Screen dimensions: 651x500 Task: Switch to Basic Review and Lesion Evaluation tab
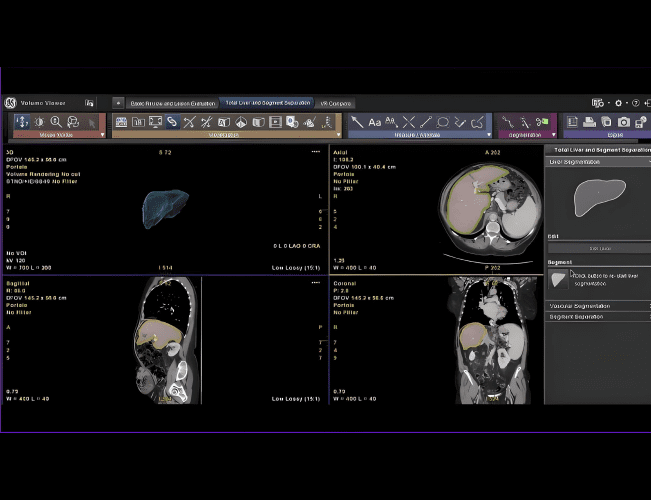[x=172, y=103]
